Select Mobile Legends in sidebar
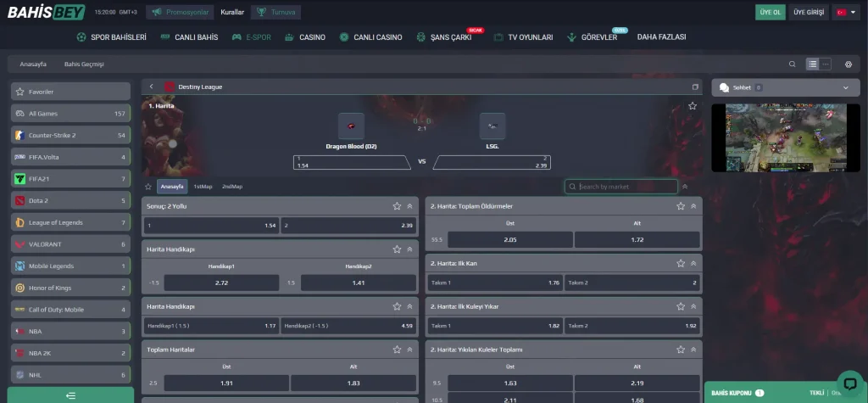 point(71,266)
